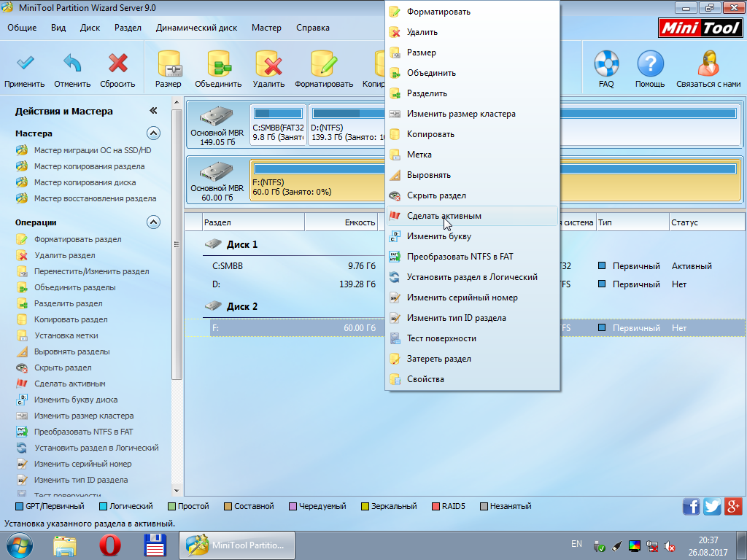Choose Выровнять in the context menu
Viewport: 747px width, 560px height.
472,175
